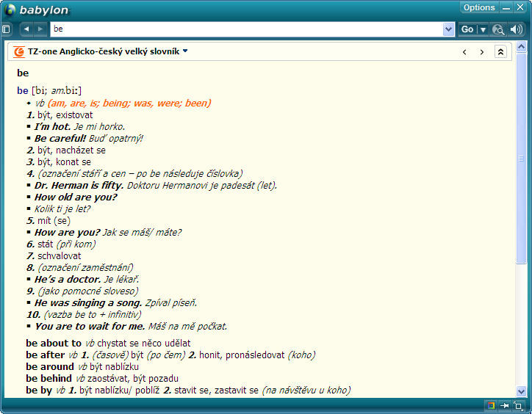
Task: Open the TZ-one dictionary title dropdown
Action: (x=185, y=51)
